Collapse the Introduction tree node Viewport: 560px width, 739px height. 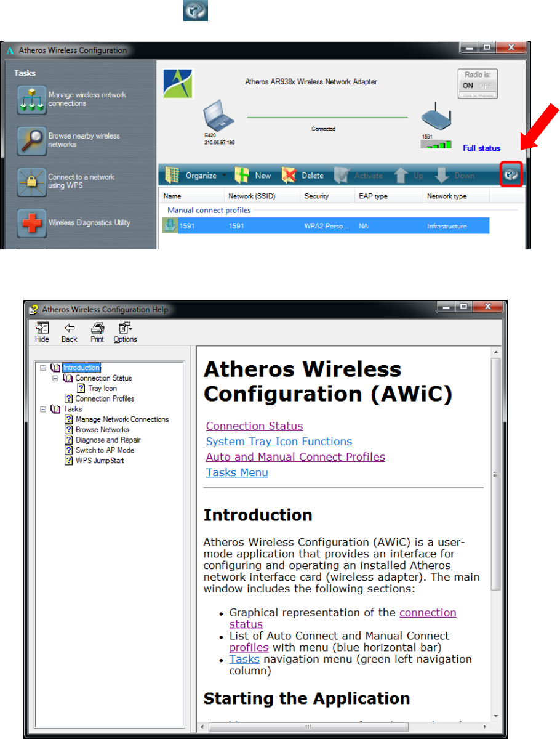point(43,368)
